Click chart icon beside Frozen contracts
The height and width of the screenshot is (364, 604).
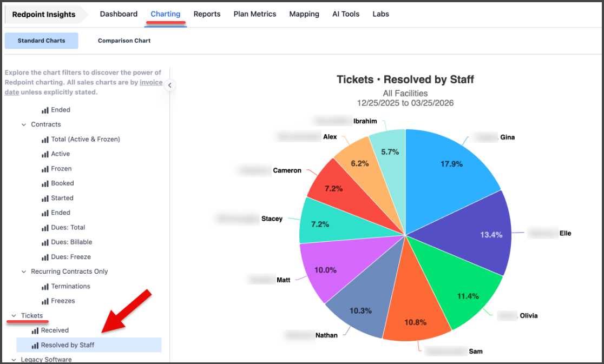tap(45, 169)
